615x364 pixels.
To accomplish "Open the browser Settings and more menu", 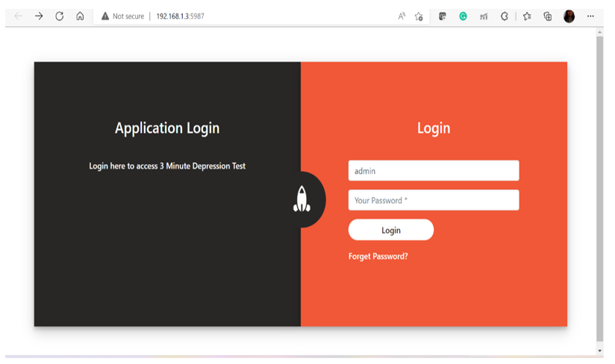I will [591, 16].
